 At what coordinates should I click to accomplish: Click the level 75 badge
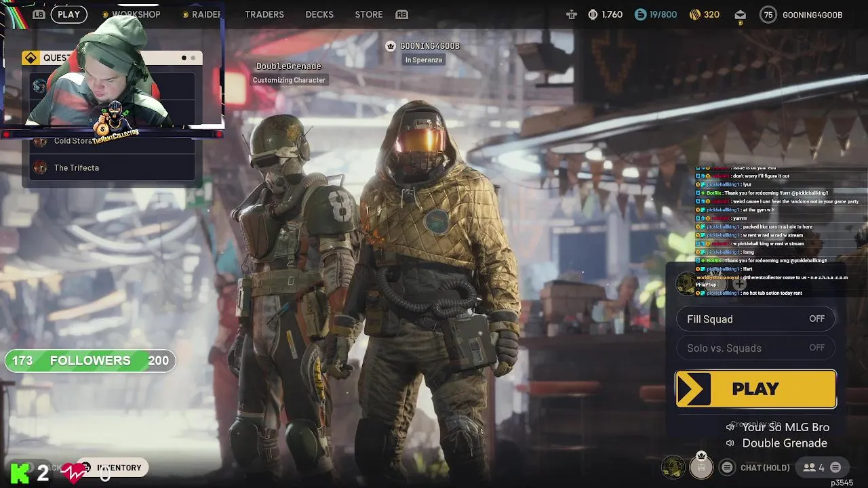tap(768, 14)
